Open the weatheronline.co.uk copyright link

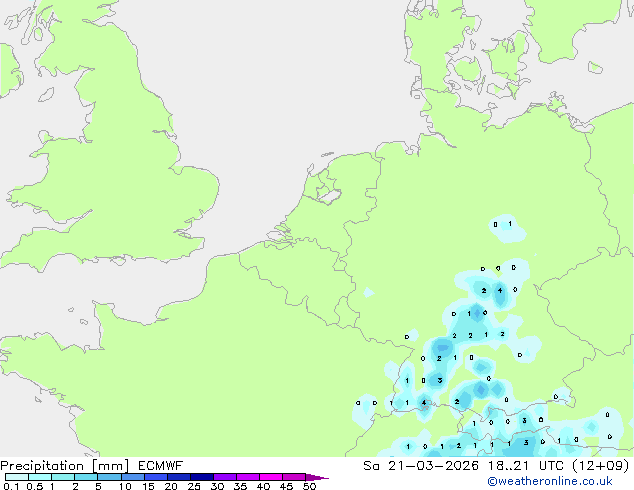pos(550,481)
